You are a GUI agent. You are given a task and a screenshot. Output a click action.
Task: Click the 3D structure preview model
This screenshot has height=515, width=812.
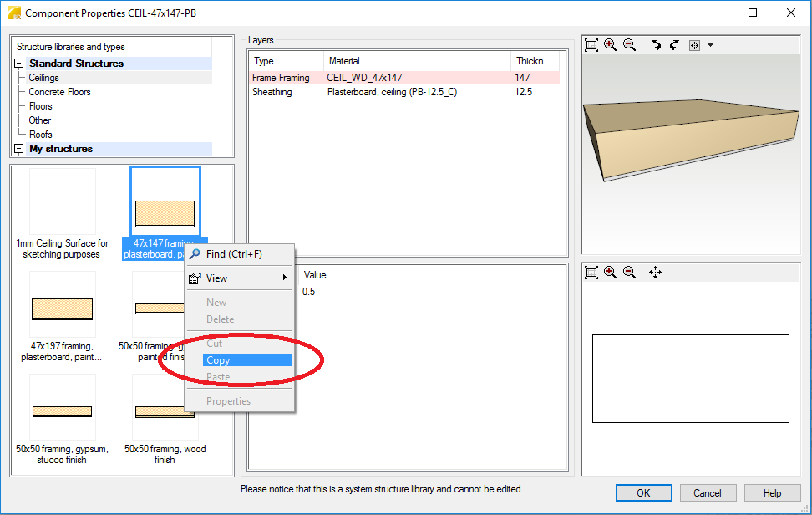coord(691,140)
